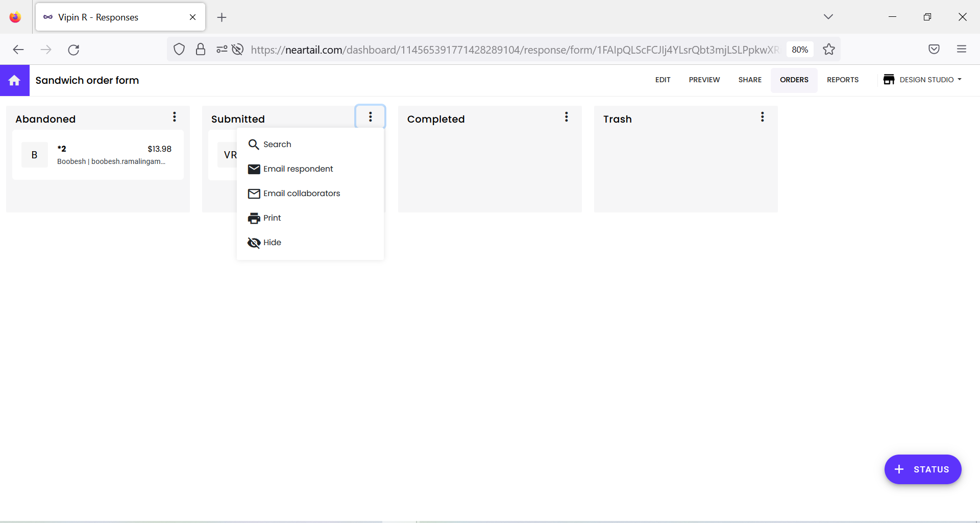980x523 pixels.
Task: Click the Email respondent option
Action: pyautogui.click(x=298, y=169)
